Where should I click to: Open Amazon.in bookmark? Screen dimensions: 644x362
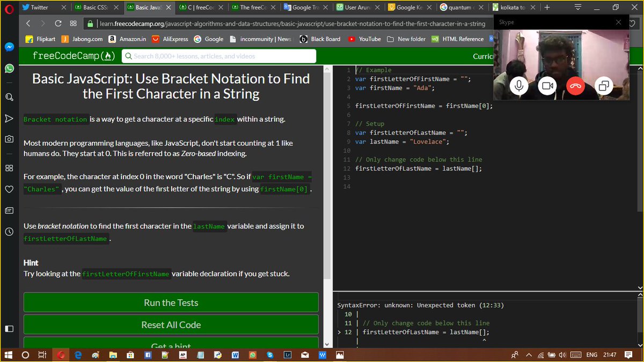(127, 39)
